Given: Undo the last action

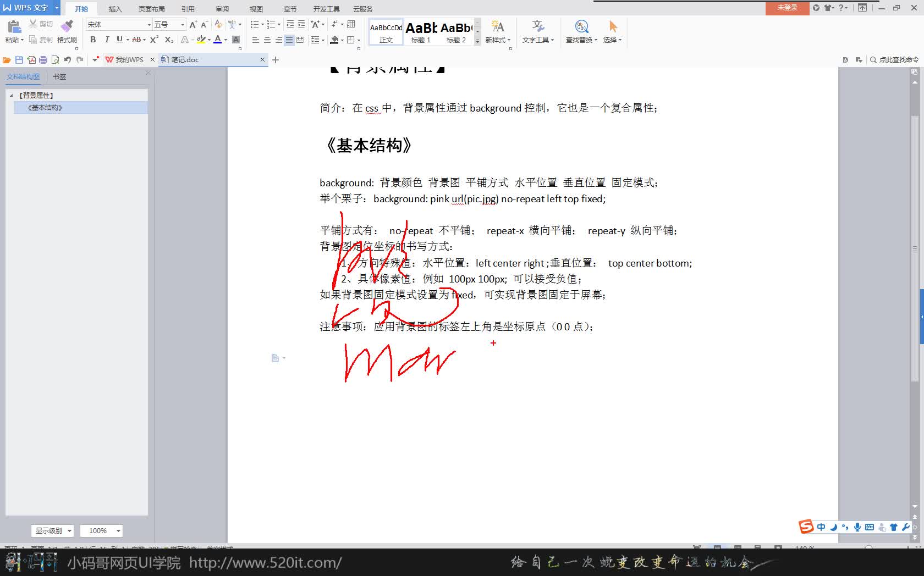Looking at the screenshot, I should tap(68, 60).
